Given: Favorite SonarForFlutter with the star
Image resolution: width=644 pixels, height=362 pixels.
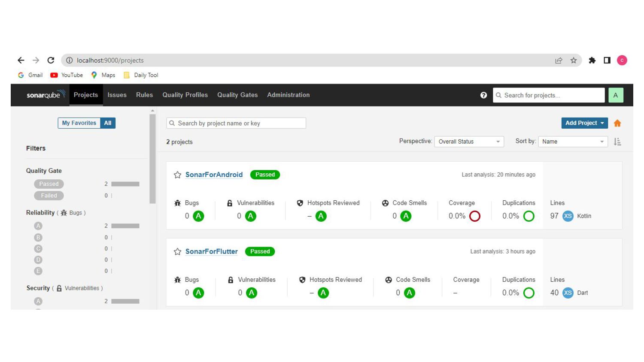Looking at the screenshot, I should point(177,252).
